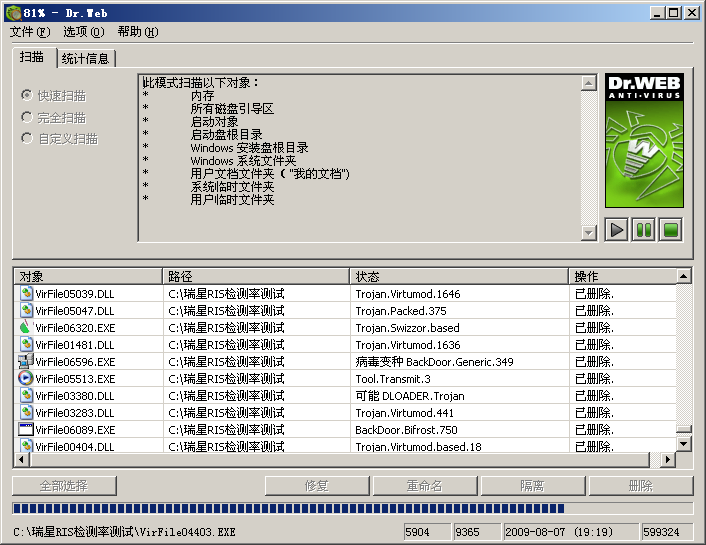The height and width of the screenshot is (545, 706).
Task: Click file icon of VirFile03283.DLL
Action: [x=26, y=413]
